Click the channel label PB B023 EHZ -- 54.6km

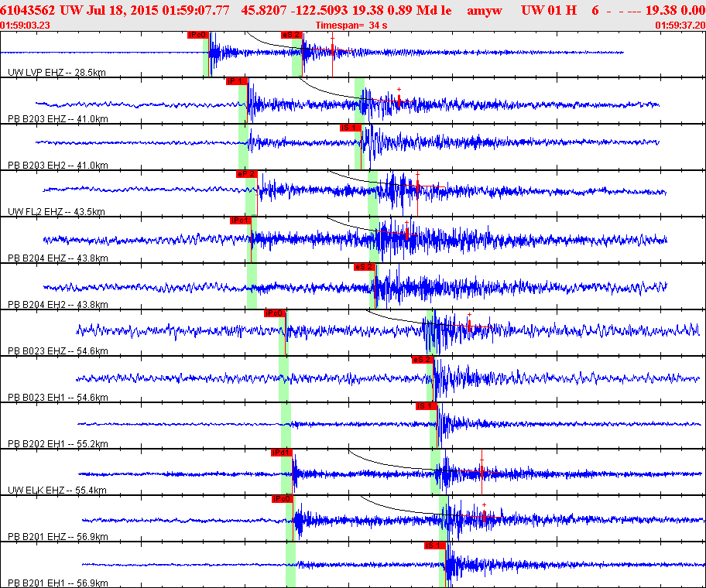point(57,350)
